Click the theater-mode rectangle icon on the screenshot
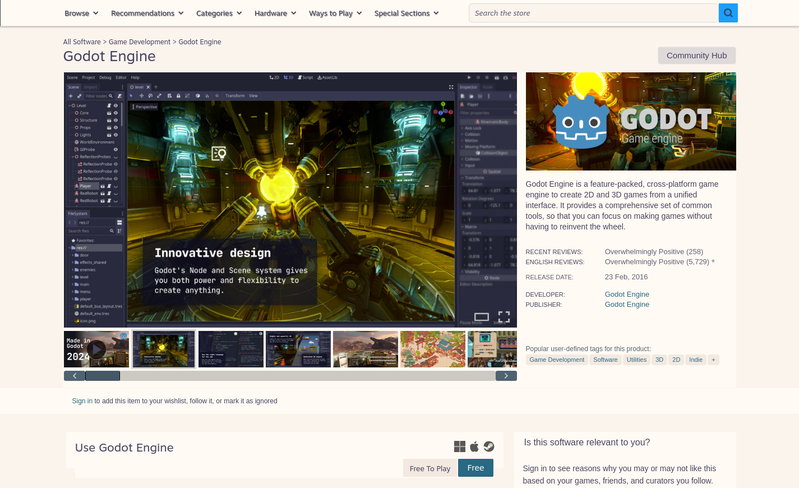The width and height of the screenshot is (799, 488). (481, 317)
